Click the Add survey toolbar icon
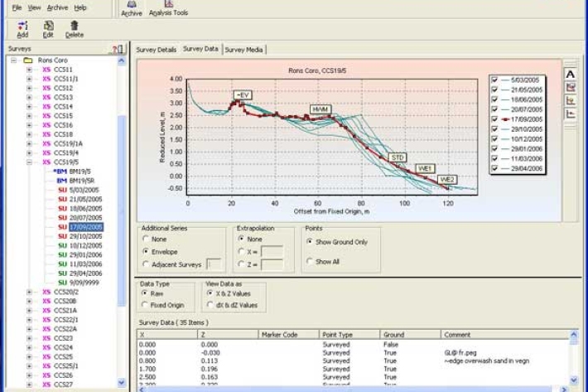588x392 pixels. coord(22,28)
